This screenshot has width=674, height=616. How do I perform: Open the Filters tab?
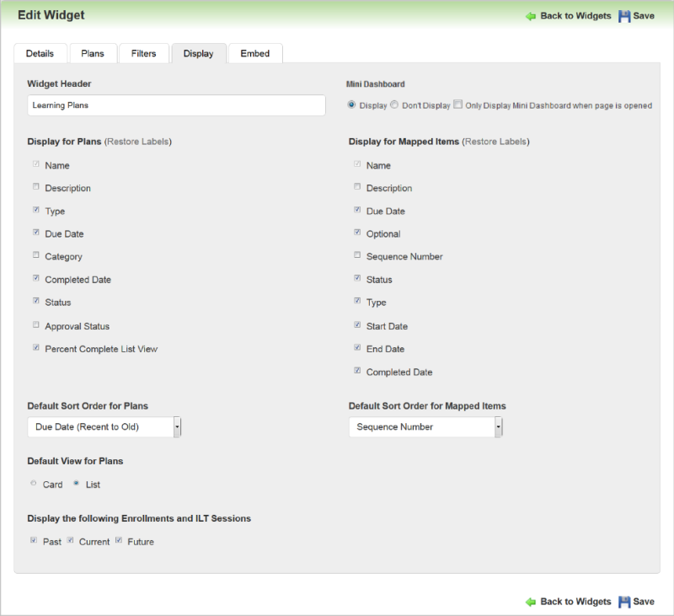click(143, 53)
